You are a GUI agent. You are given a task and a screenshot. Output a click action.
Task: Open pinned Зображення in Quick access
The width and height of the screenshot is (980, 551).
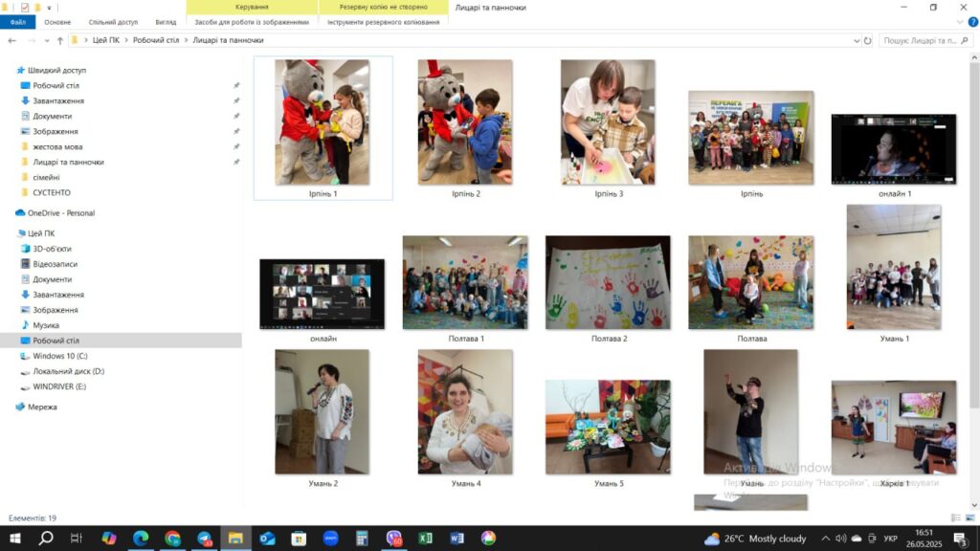[55, 131]
